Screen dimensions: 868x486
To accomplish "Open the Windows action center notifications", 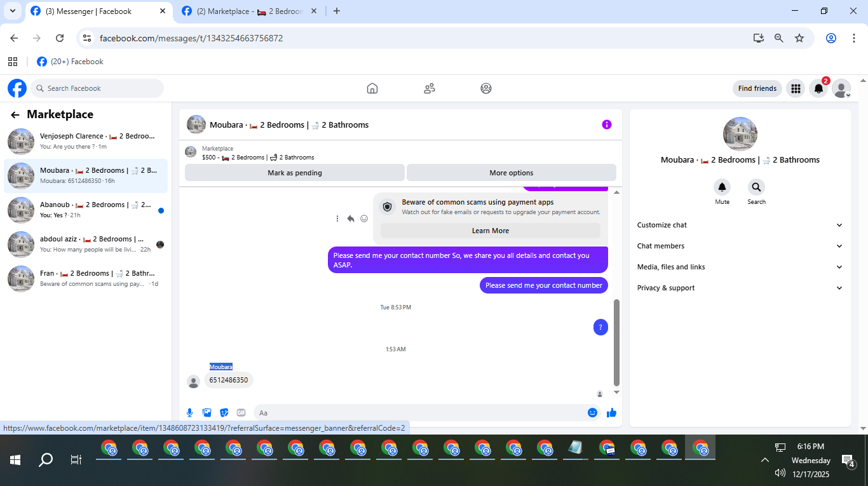I will (x=848, y=460).
